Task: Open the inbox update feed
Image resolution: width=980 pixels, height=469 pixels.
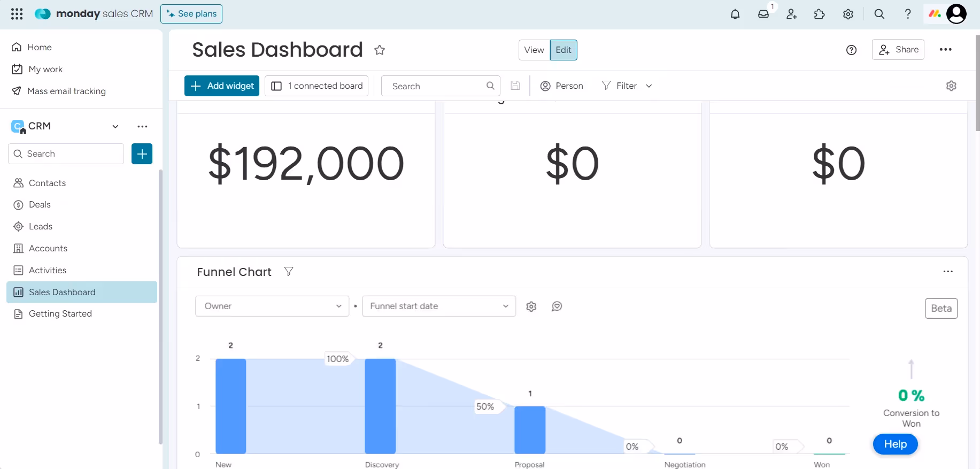Action: [x=763, y=14]
